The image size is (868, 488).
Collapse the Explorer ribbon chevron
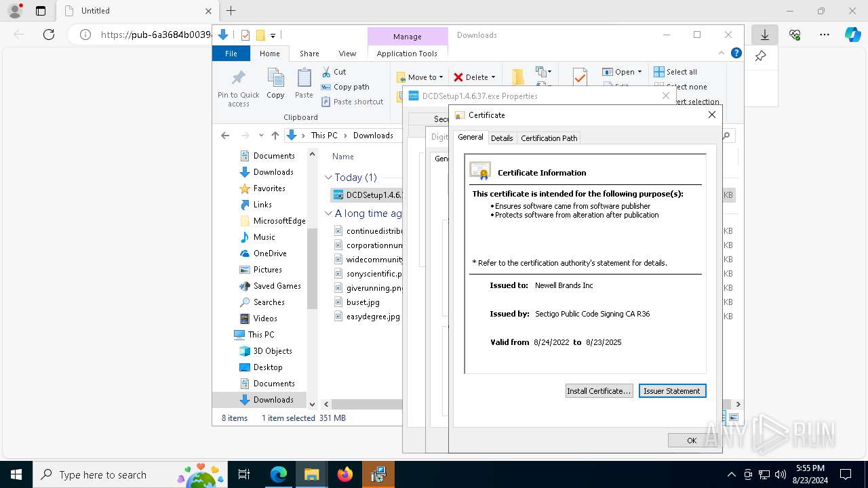[722, 53]
